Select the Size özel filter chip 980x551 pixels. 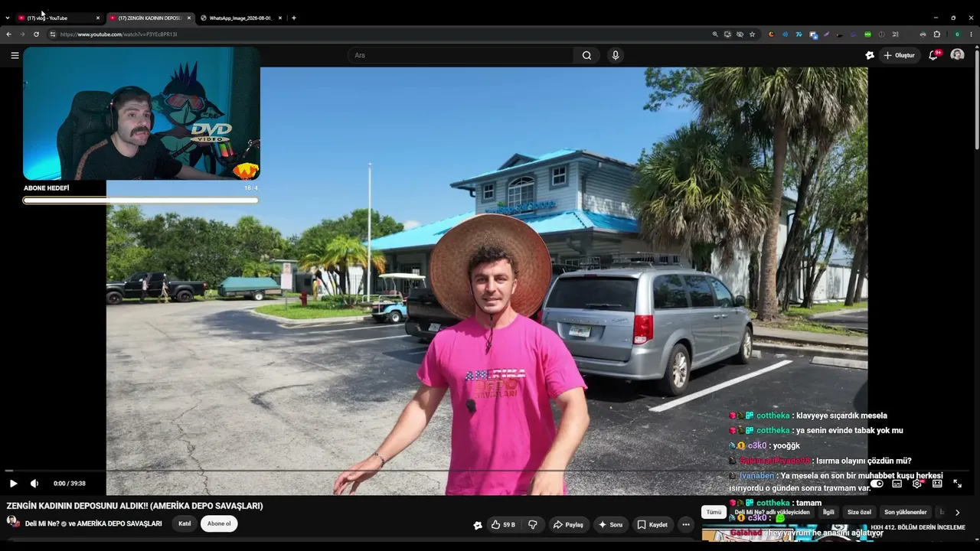pyautogui.click(x=859, y=512)
